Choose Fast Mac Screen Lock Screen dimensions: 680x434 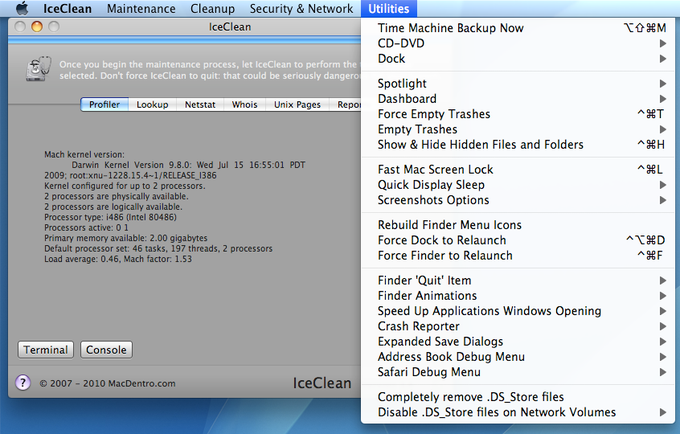(x=519, y=170)
